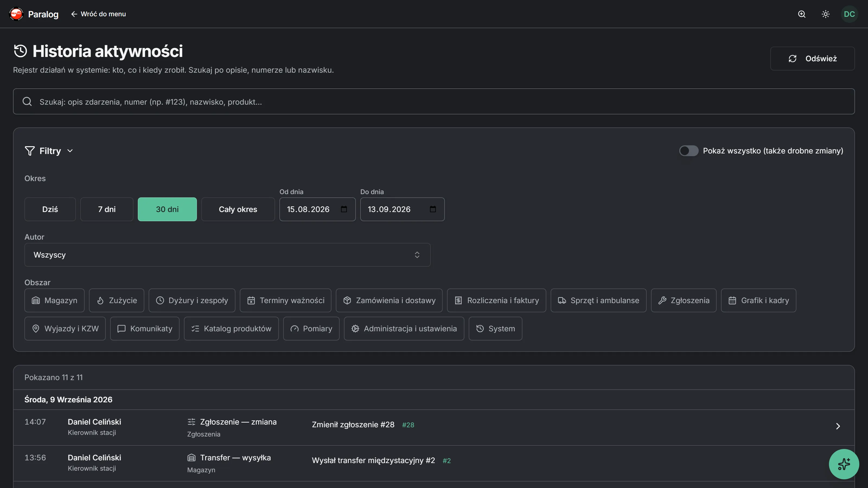868x488 pixels.
Task: Toggle the Katalog produktów filter
Action: (x=231, y=329)
